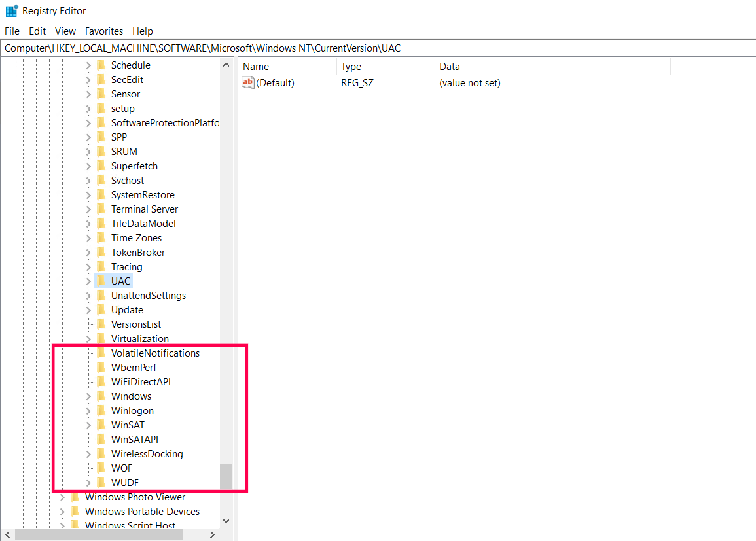Click the Svchost folder icon

101,181
